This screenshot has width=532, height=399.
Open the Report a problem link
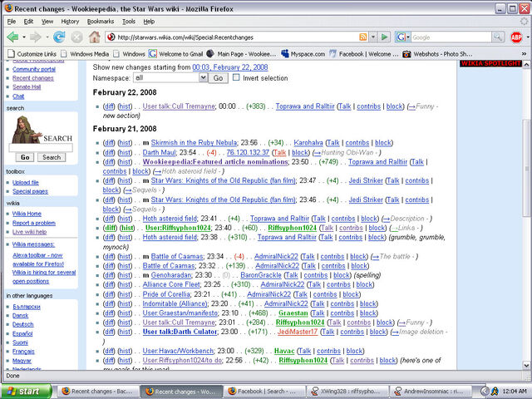click(34, 223)
